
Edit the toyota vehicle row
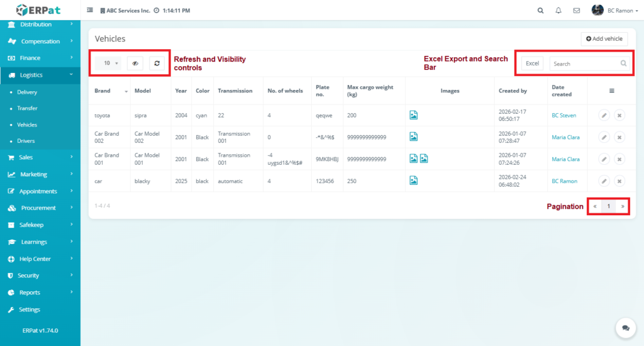603,115
